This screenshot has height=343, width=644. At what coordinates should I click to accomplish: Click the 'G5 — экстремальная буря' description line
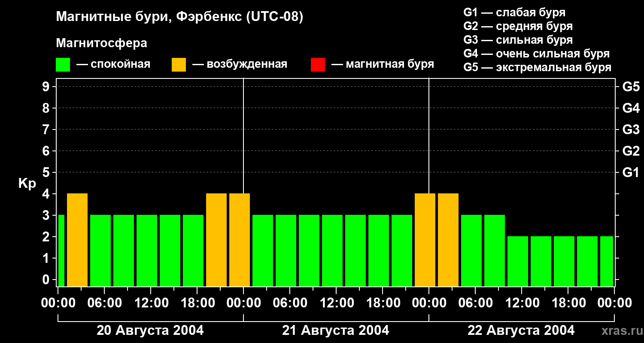[537, 67]
